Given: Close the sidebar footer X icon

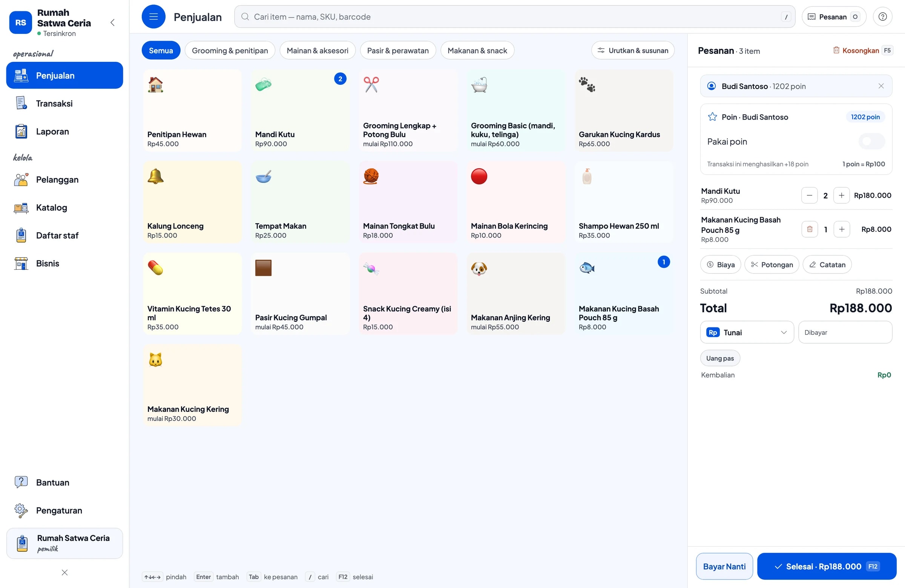Looking at the screenshot, I should [64, 573].
